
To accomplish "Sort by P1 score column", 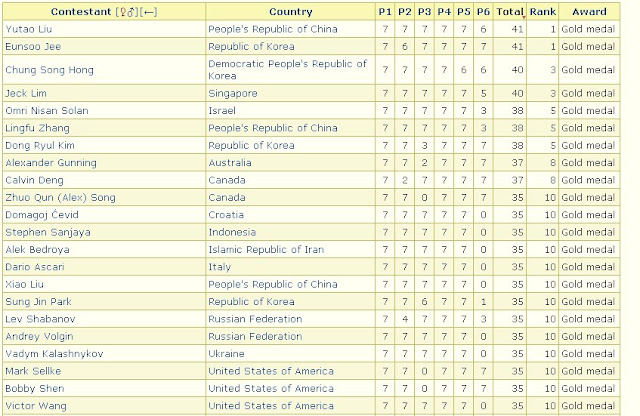I will (x=384, y=12).
